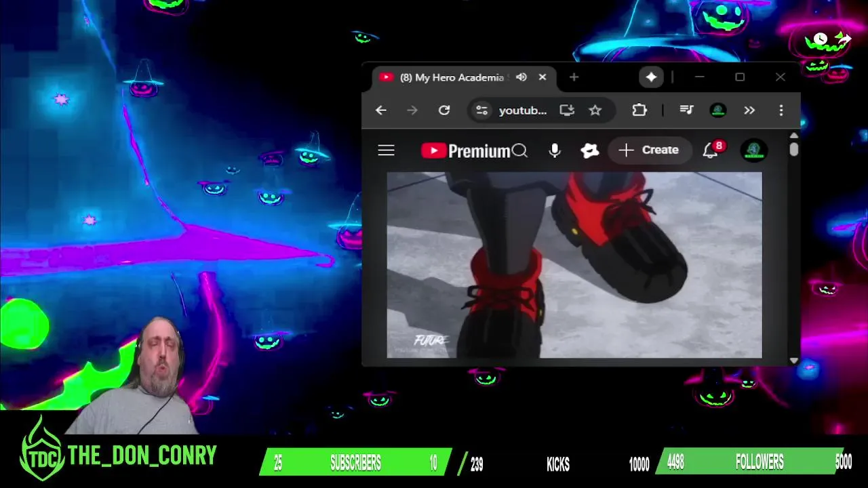Click the Gemini sparkle icon in title bar
Viewport: 868px width, 488px height.
click(651, 77)
